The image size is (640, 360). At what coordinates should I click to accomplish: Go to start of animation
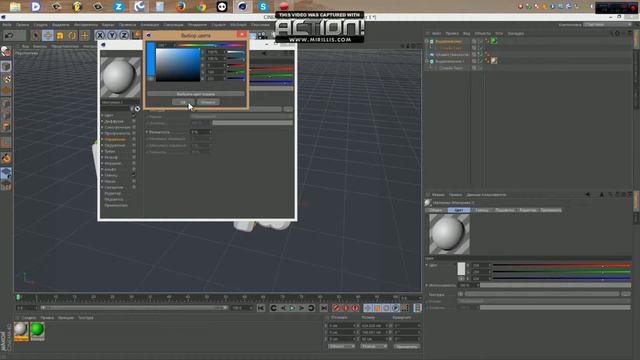coord(261,308)
